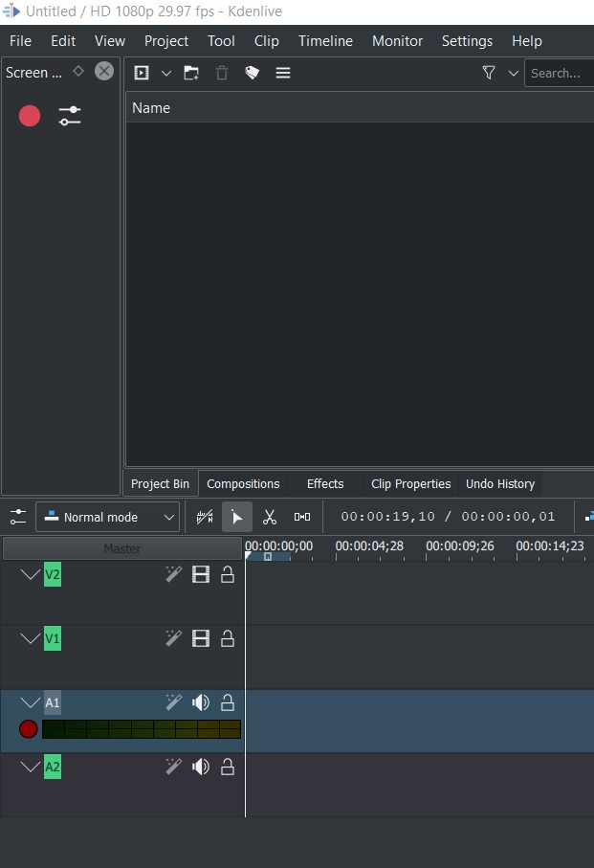The height and width of the screenshot is (868, 594).
Task: Toggle A1 track effects wand
Action: (174, 702)
